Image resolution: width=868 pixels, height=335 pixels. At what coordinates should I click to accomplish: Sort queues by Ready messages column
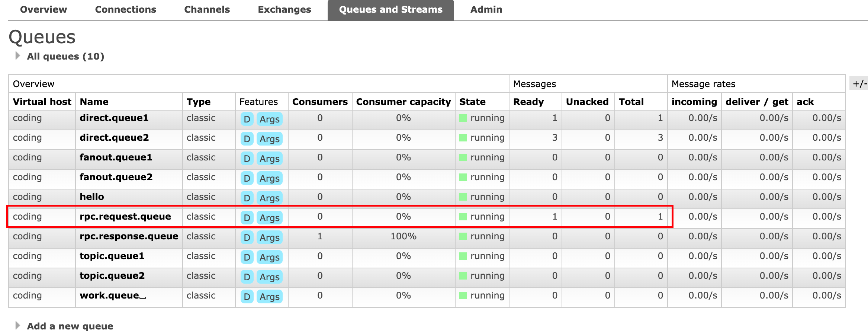(x=528, y=102)
